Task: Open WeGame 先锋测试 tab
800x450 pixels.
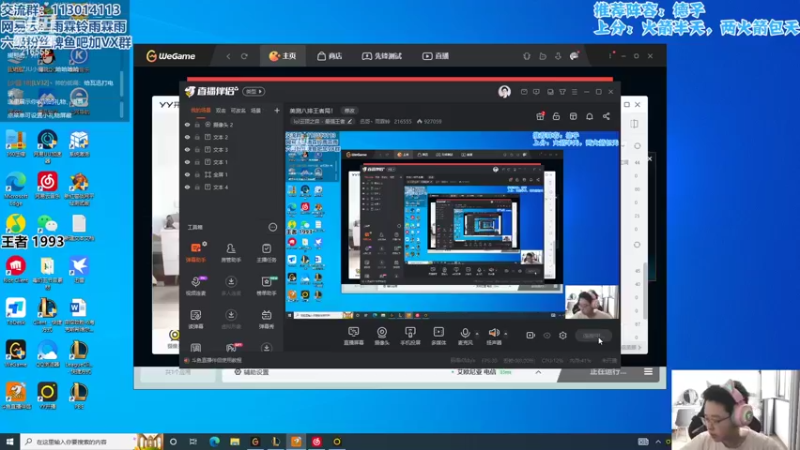Action: (382, 56)
